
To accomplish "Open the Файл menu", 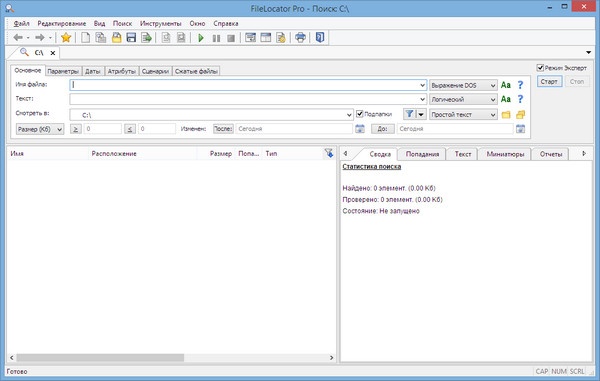I will click(x=21, y=23).
